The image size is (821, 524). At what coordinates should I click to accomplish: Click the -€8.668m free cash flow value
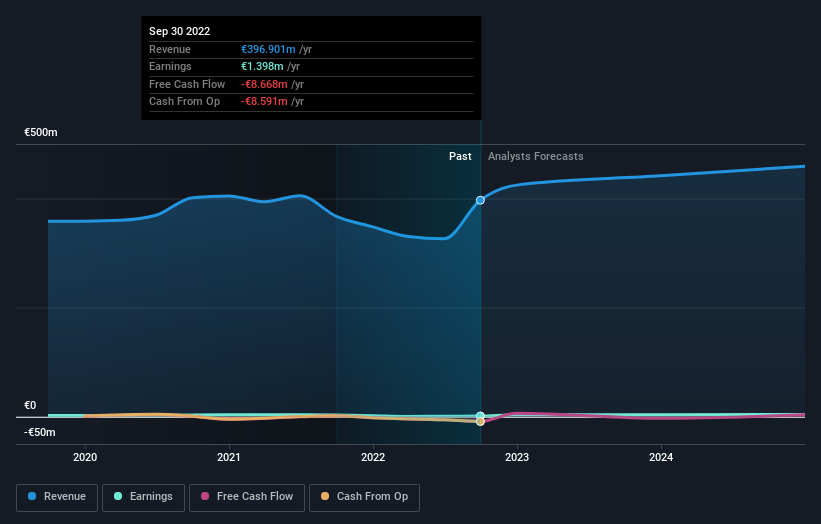point(264,84)
